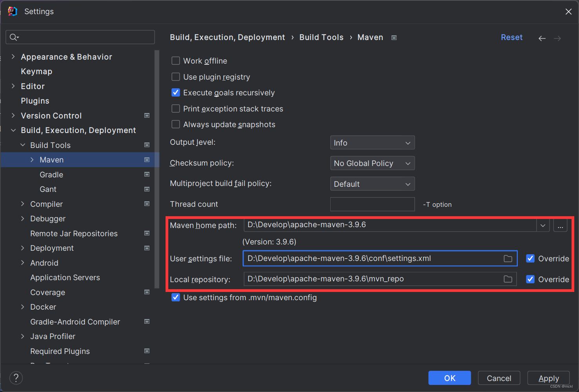Expand the Maven tree node
The image size is (579, 392).
coord(32,160)
